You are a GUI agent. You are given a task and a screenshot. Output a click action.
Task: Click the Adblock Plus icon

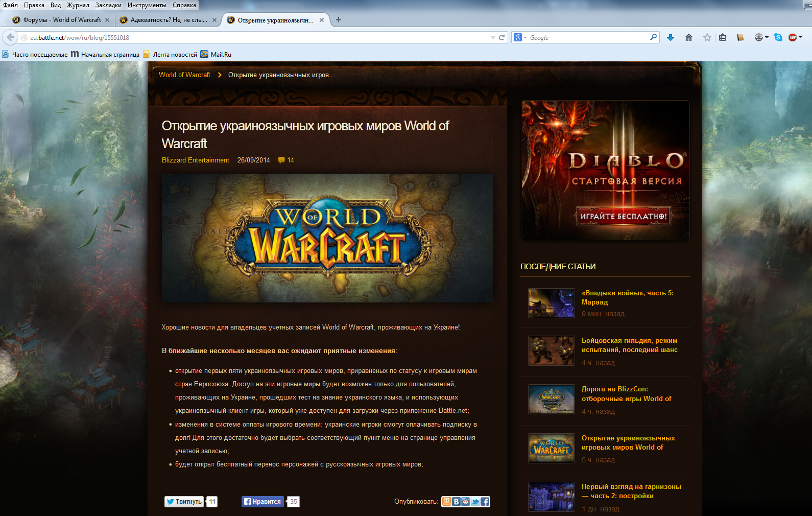(x=793, y=37)
